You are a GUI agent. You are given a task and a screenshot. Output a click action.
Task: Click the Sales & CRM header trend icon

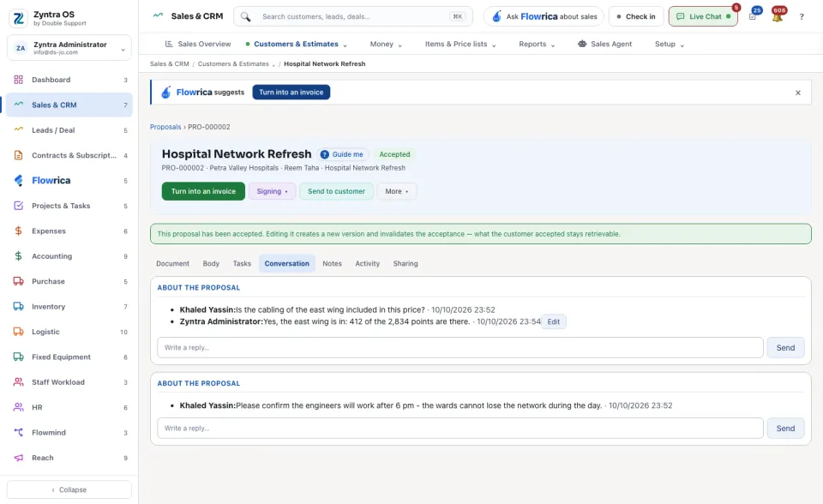(158, 15)
